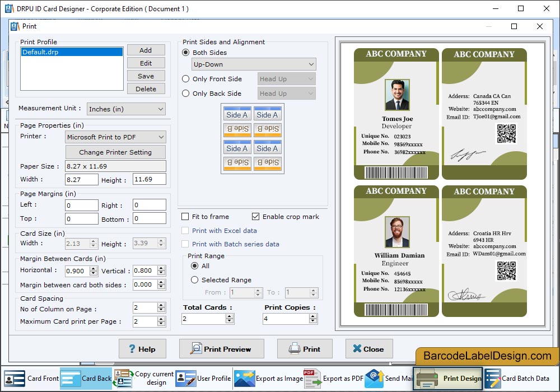Save the print profile
Viewport: 560px width, 392px height.
146,76
